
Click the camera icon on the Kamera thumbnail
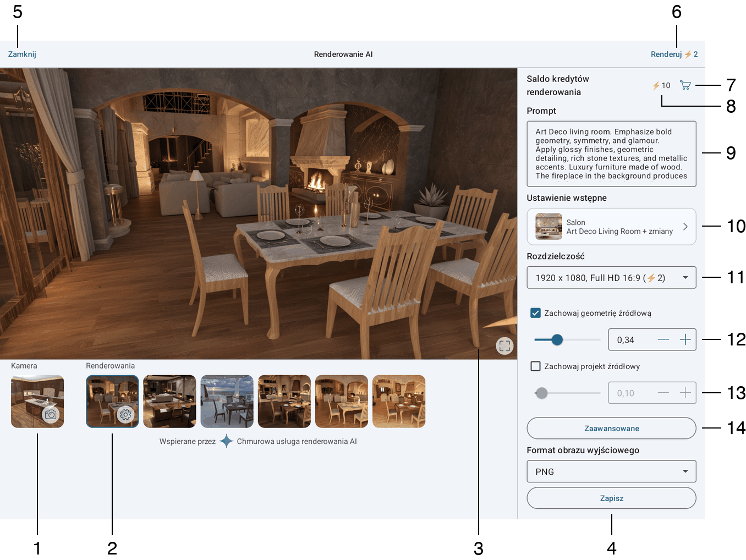(51, 414)
